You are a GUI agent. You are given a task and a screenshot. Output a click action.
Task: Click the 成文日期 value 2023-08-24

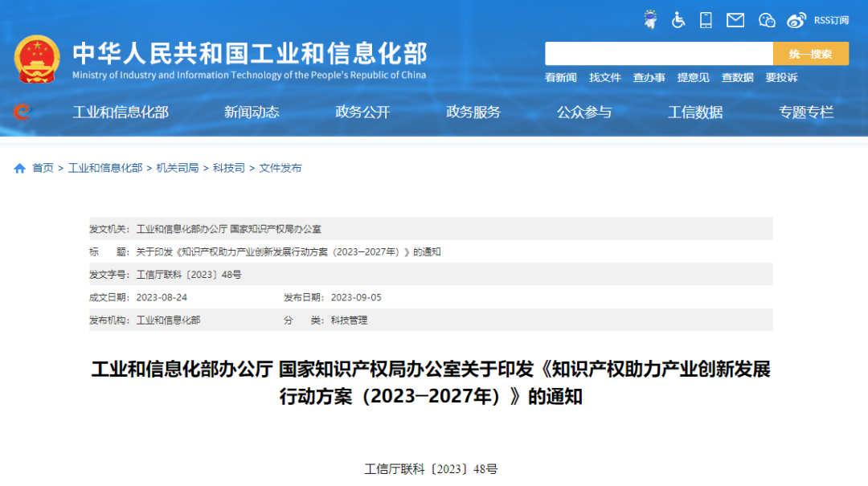coord(162,298)
